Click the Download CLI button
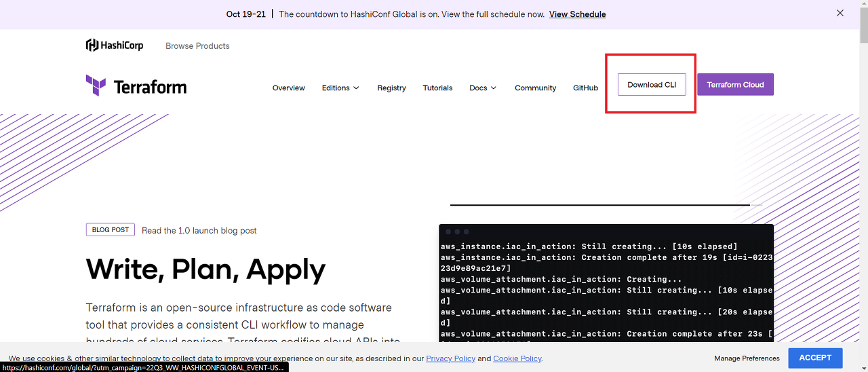868x372 pixels. (652, 85)
